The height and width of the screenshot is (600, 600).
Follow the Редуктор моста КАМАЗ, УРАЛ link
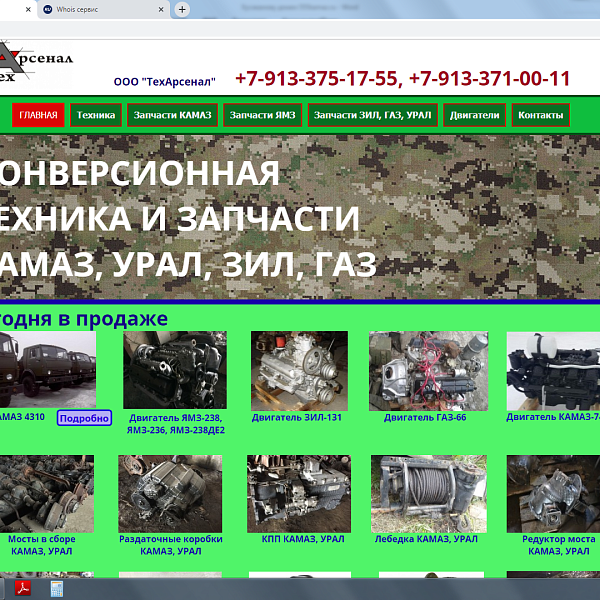coord(559,545)
